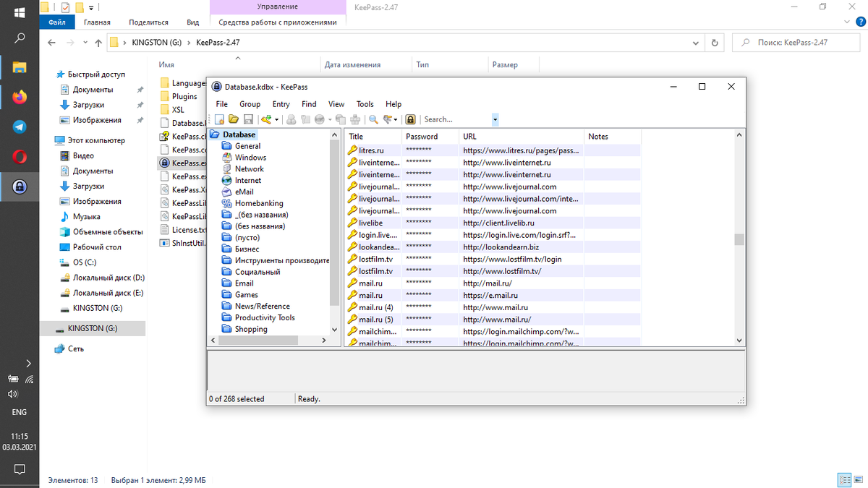Open the notification center icon
868x488 pixels.
tap(20, 469)
